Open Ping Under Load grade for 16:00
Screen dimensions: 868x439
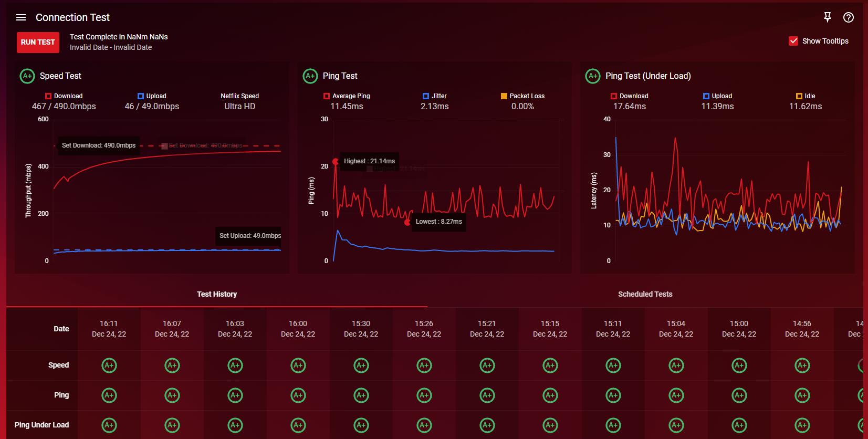coord(298,425)
